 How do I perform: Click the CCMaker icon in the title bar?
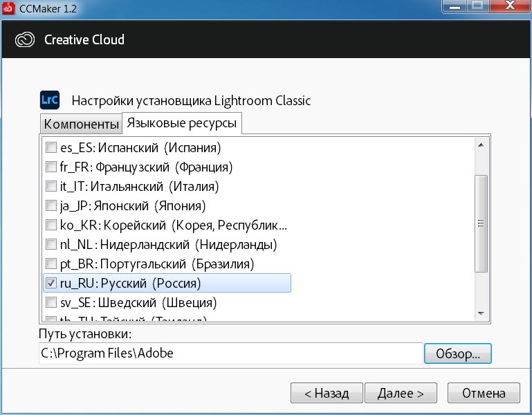pyautogui.click(x=8, y=8)
